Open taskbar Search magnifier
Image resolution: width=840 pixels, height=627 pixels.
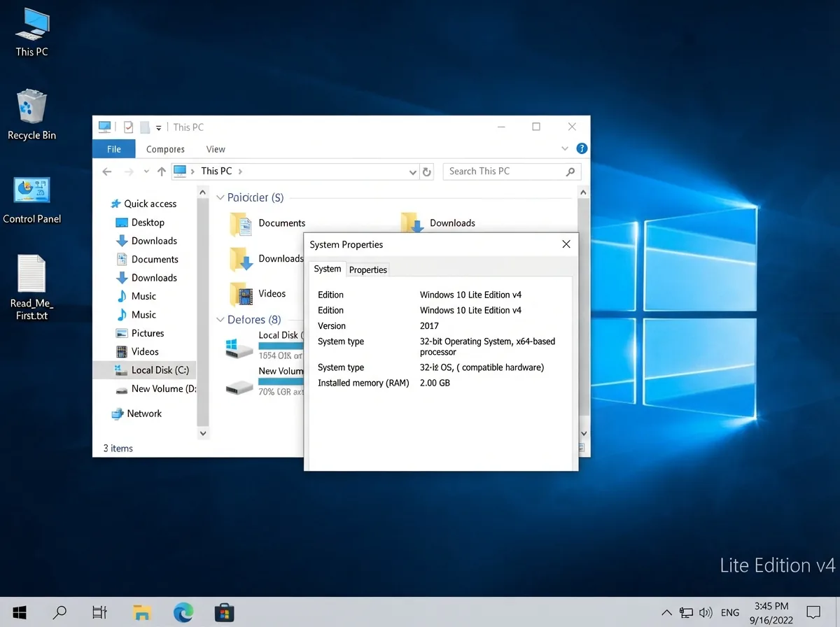pos(59,612)
